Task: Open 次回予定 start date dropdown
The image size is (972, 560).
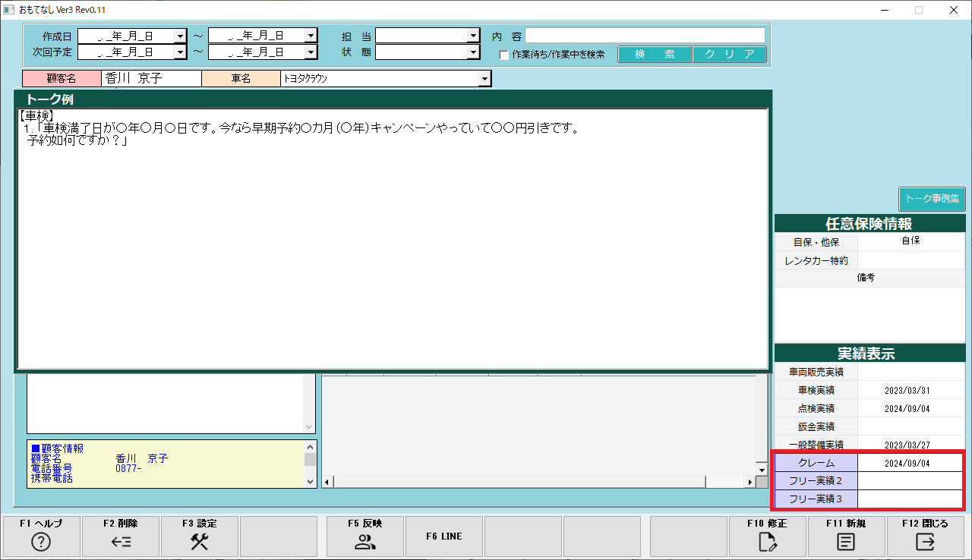Action: (x=180, y=52)
